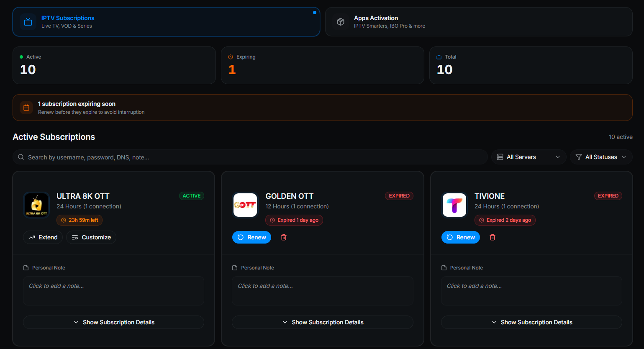Select the IPTV Subscriptions tab
The image size is (644, 349).
click(x=166, y=22)
